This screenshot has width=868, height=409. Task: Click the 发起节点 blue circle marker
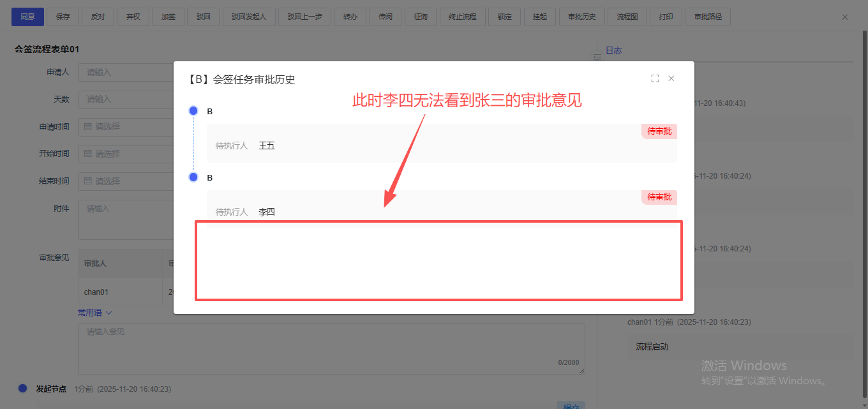tap(23, 388)
